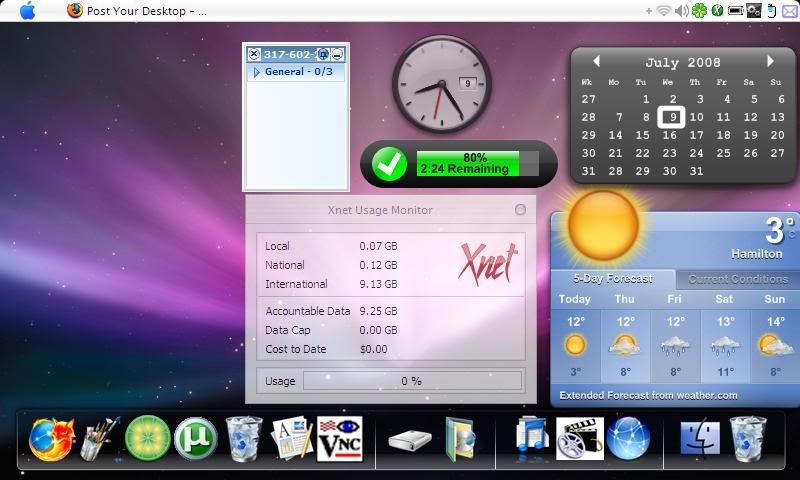Launch the VNC viewer from the dock
800x480 pixels.
tap(340, 439)
